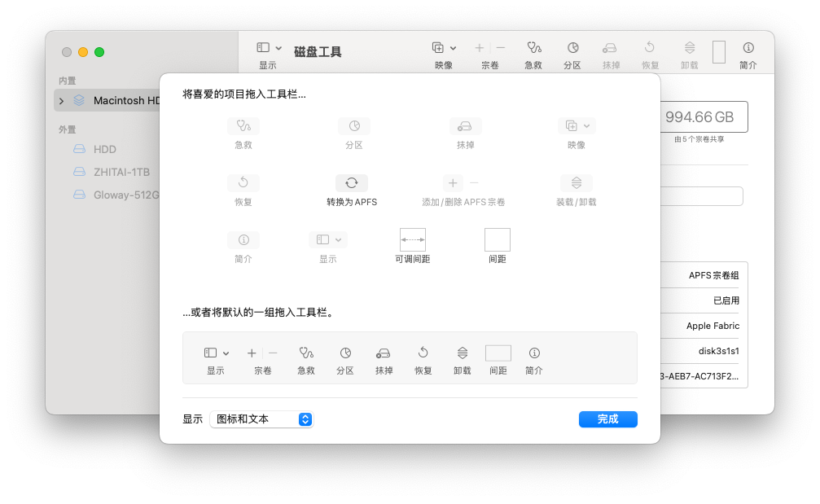The height and width of the screenshot is (504, 820).
Task: Click the 转换为 APFS conversion icon
Action: pyautogui.click(x=350, y=182)
